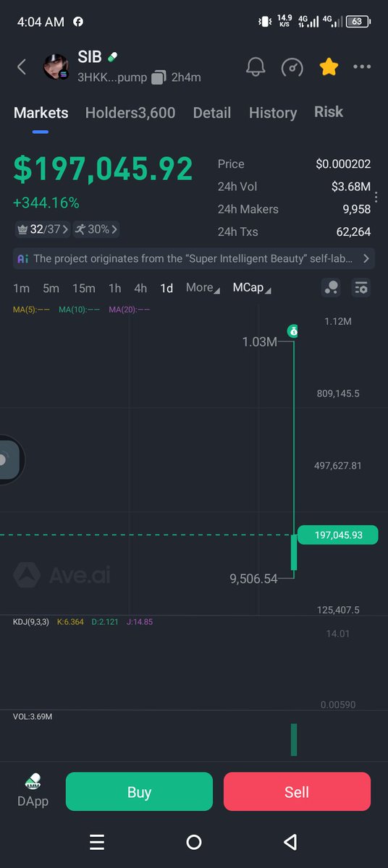
Task: Tap the Buy button
Action: pos(139,791)
